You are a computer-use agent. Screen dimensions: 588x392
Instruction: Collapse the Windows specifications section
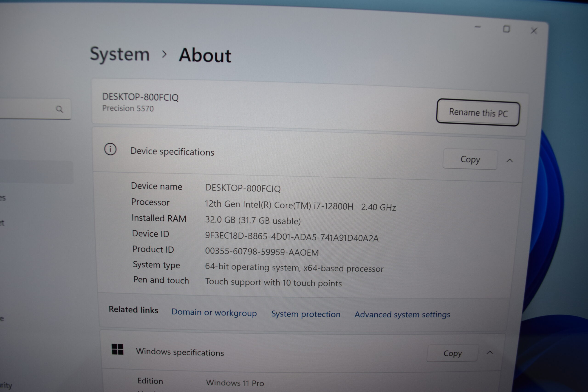[x=490, y=353]
